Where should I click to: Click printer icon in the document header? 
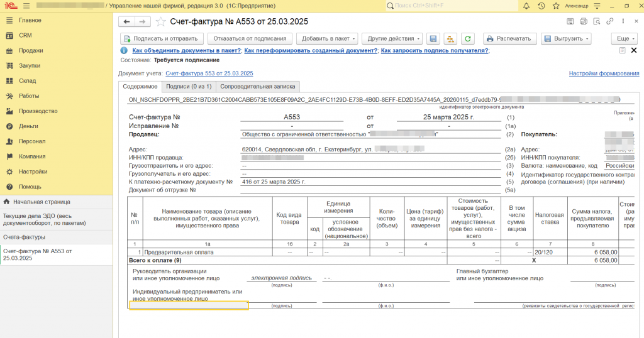point(583,21)
